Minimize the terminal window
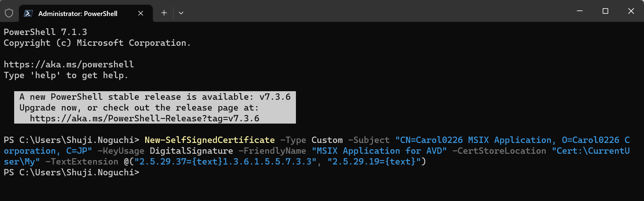644x201 pixels. tap(580, 11)
